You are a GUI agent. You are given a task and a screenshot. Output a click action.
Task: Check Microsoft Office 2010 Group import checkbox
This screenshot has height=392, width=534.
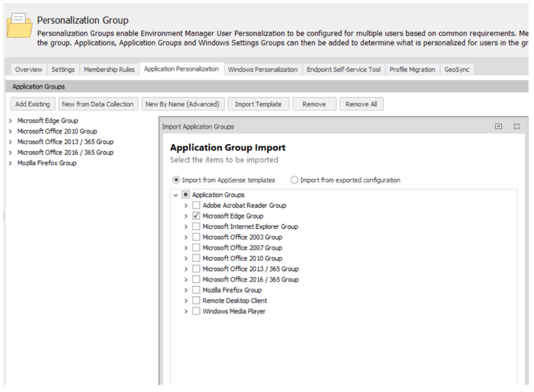[x=196, y=258]
